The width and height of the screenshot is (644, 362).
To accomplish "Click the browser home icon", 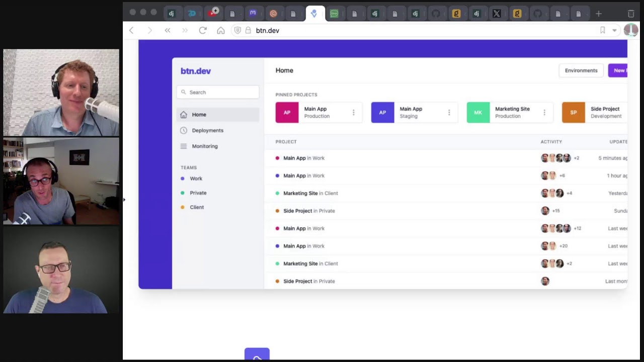I will click(x=220, y=31).
